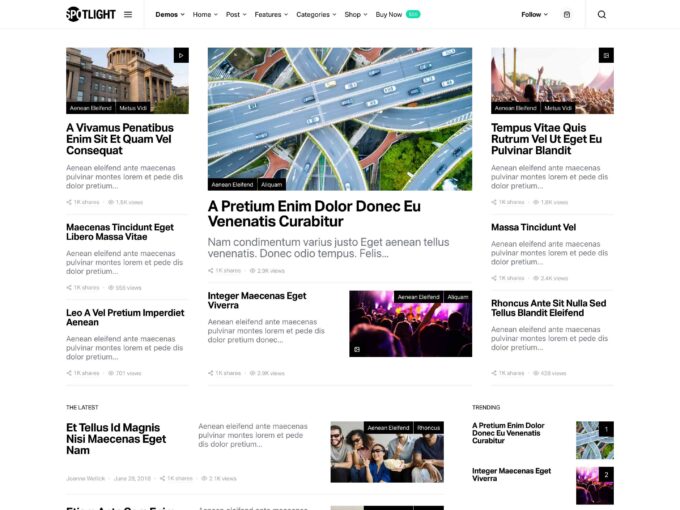680x510 pixels.
Task: Open article A Vivamus Penatibus Enim Sit
Action: coord(120,139)
